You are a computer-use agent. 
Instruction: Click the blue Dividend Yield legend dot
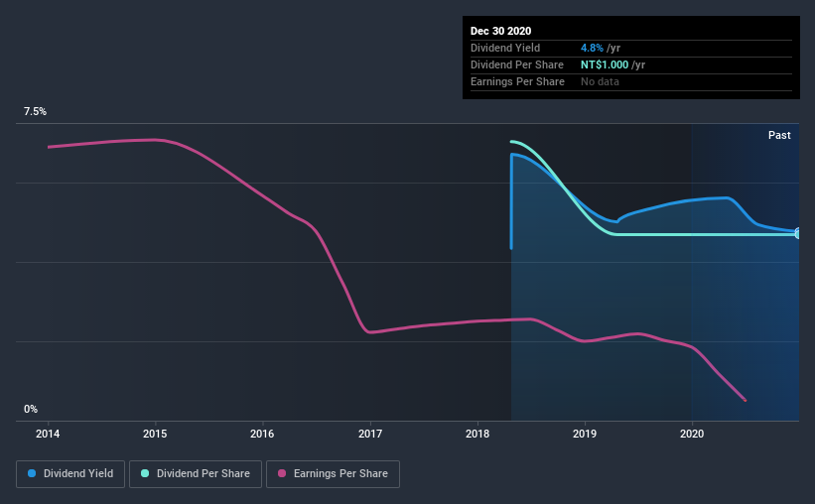[32, 473]
